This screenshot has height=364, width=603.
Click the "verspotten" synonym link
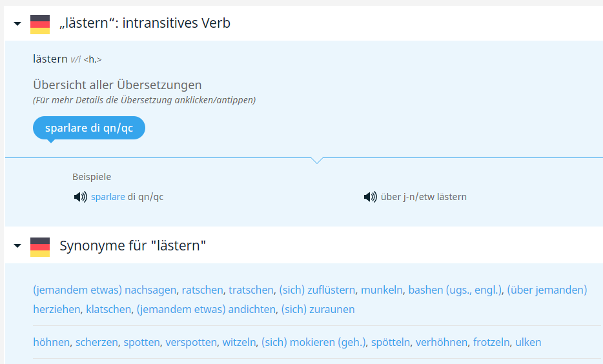click(x=191, y=342)
